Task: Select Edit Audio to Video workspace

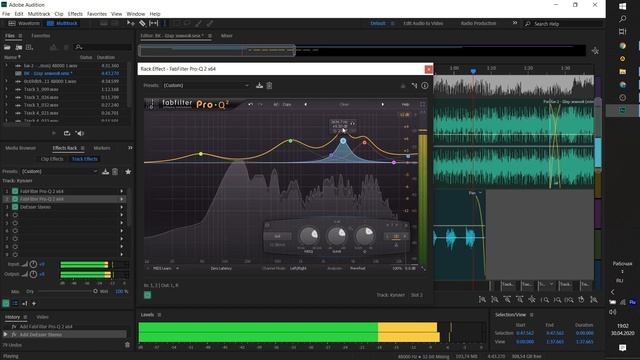Action: (423, 23)
